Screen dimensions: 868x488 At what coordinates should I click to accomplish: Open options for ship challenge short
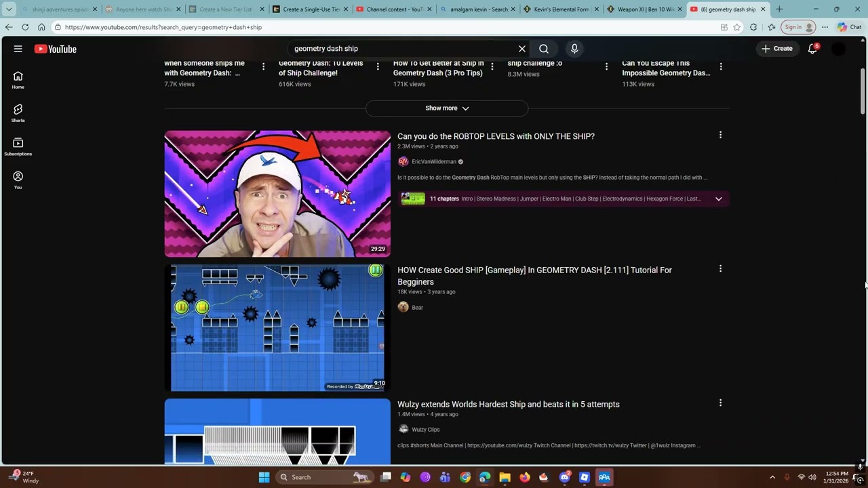[x=607, y=66]
